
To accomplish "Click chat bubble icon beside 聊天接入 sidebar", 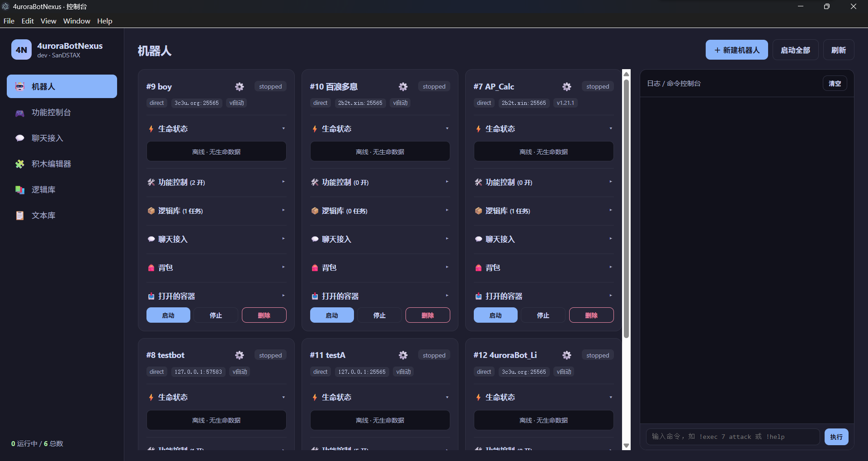I will 20,138.
